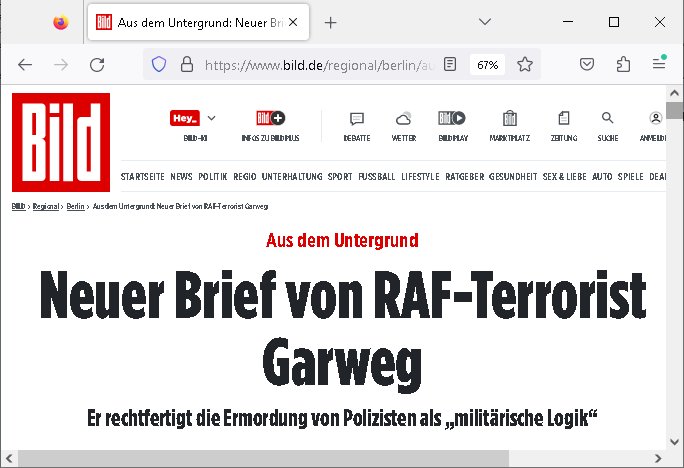684x468 pixels.
Task: Open the Sex & Liebe section
Action: point(564,177)
